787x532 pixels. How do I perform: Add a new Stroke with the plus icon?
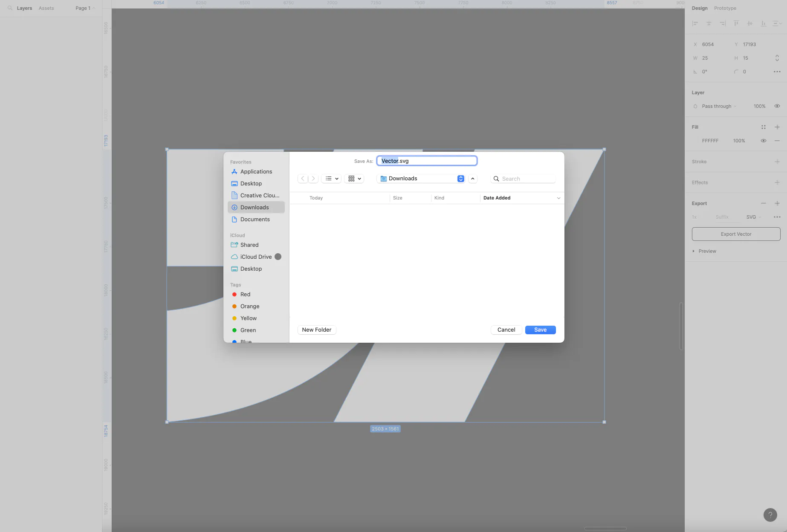[777, 162]
